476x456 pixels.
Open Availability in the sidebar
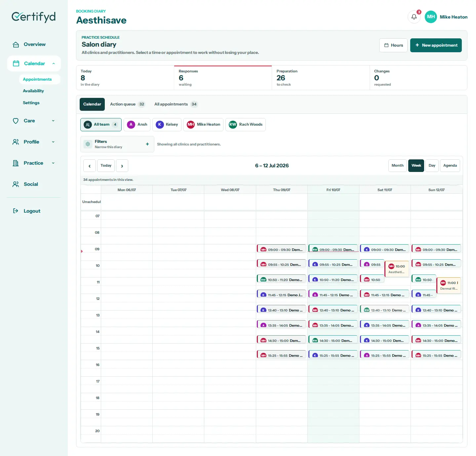click(x=33, y=91)
